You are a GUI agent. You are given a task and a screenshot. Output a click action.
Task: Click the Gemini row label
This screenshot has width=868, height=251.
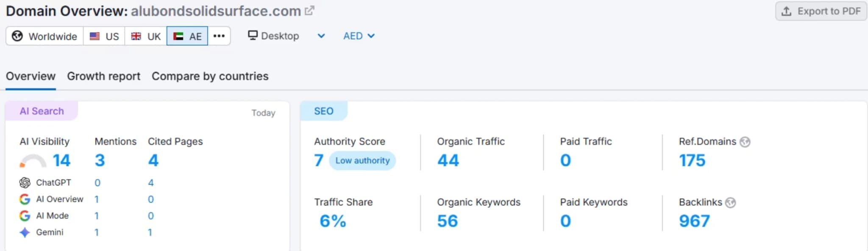(x=50, y=232)
